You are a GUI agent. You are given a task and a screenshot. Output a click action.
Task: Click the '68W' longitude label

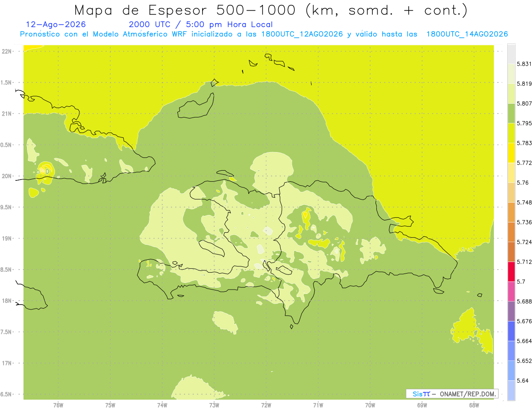(x=474, y=405)
